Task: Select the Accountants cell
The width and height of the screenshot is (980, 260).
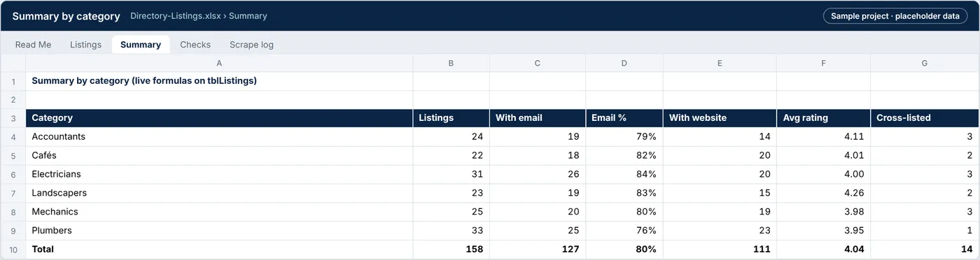Action: pos(219,137)
